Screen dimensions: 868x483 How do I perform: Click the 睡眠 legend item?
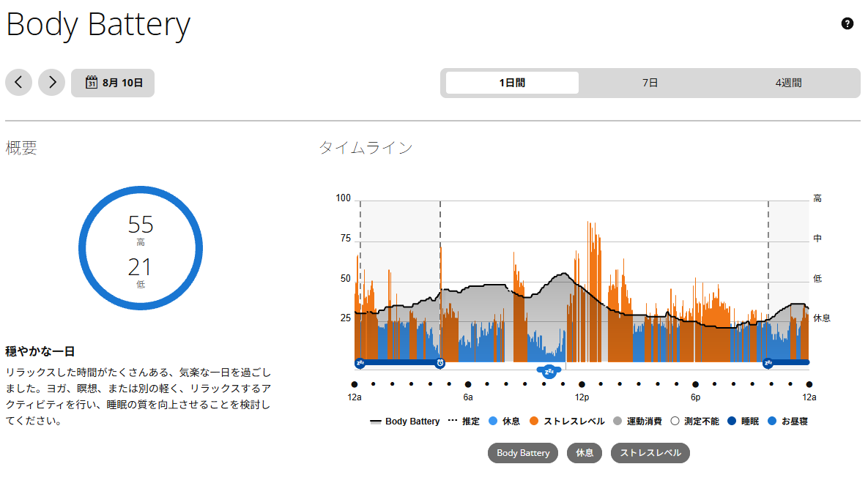(743, 421)
